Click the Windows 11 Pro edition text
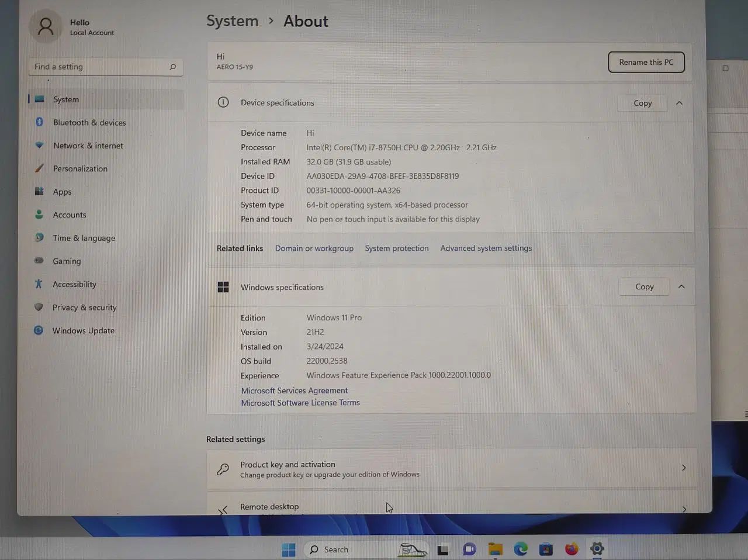Viewport: 748px width, 560px height. 334,317
